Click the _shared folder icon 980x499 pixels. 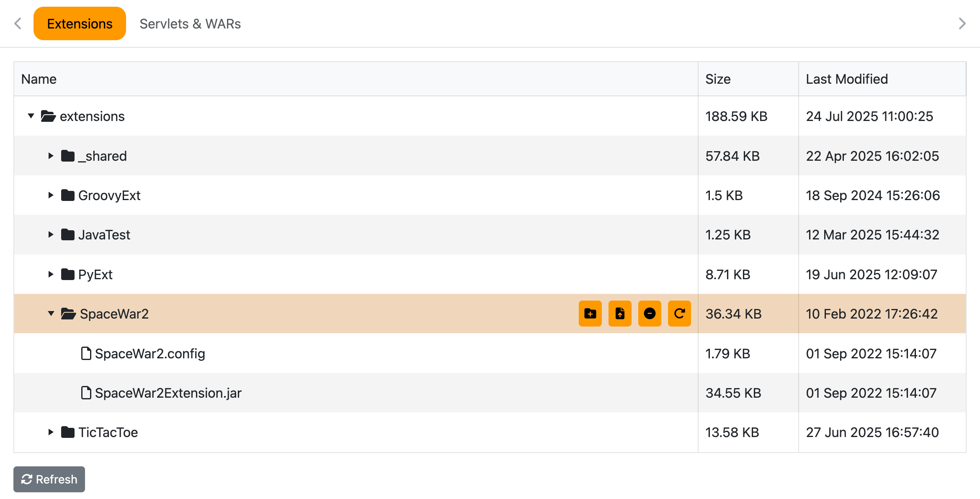[68, 156]
